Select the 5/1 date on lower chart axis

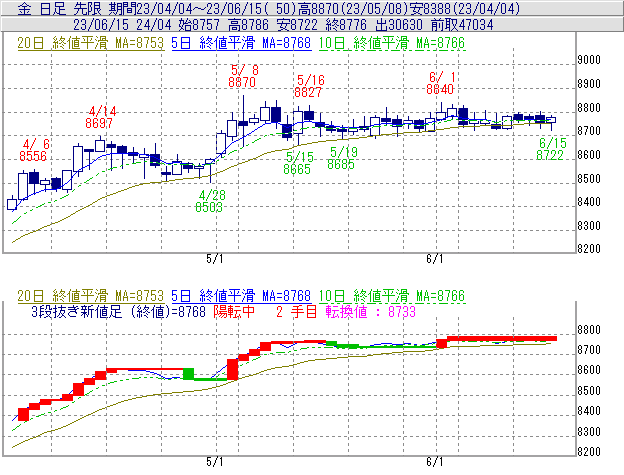pyautogui.click(x=214, y=462)
